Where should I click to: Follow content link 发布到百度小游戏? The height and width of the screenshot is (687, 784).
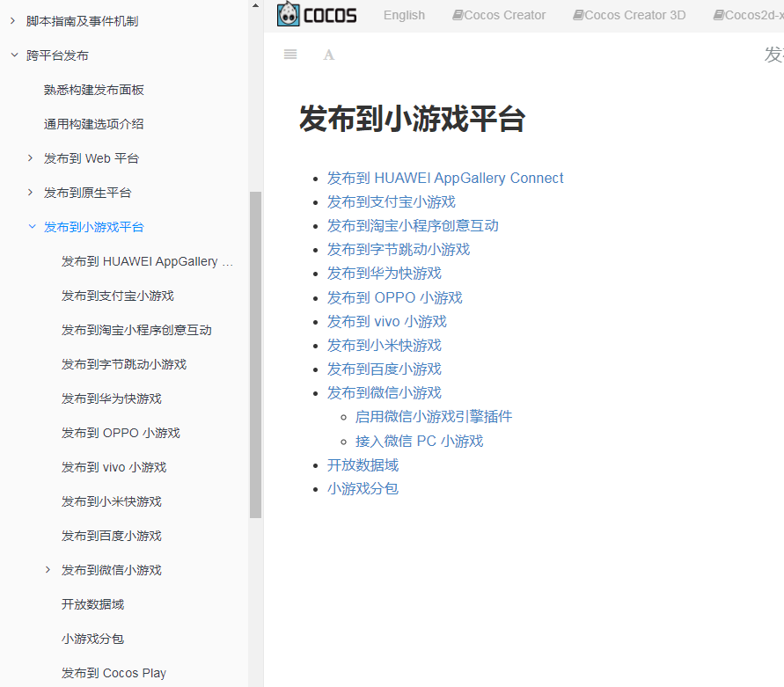tap(384, 369)
